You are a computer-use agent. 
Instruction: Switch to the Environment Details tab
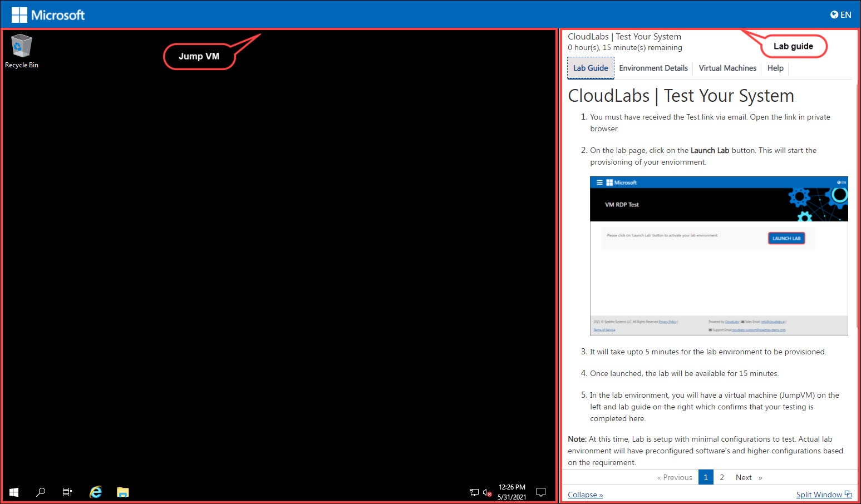click(x=653, y=68)
